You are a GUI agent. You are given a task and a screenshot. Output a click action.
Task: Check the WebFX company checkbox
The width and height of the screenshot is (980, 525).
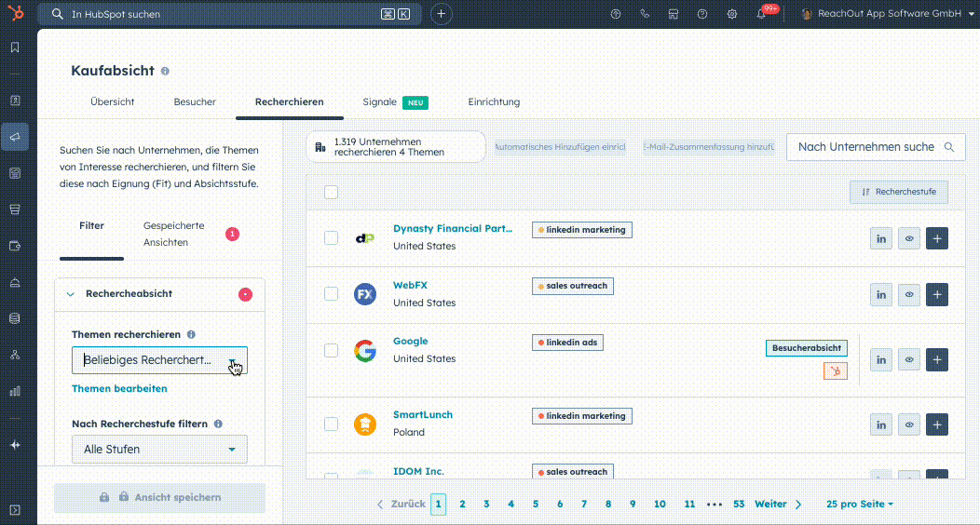point(331,294)
